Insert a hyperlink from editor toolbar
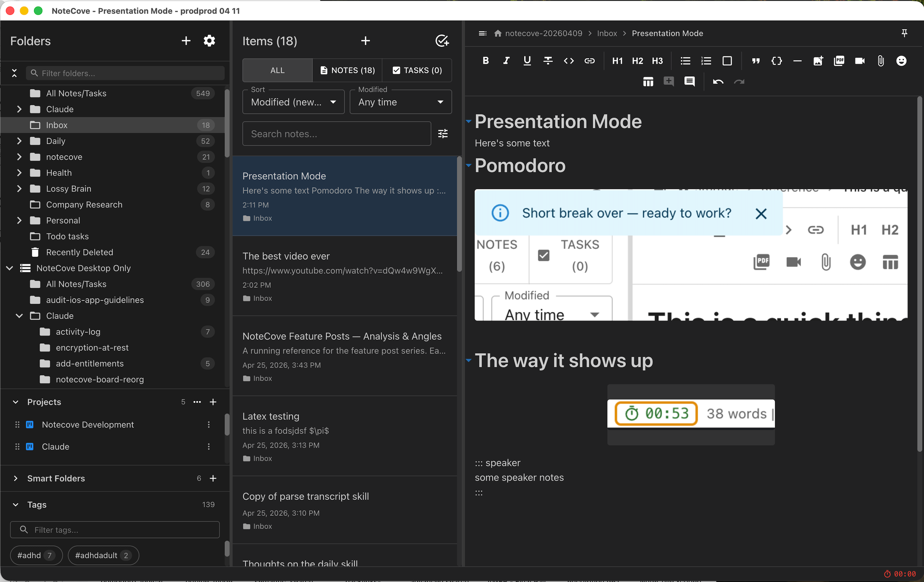This screenshot has height=582, width=924. tap(589, 61)
